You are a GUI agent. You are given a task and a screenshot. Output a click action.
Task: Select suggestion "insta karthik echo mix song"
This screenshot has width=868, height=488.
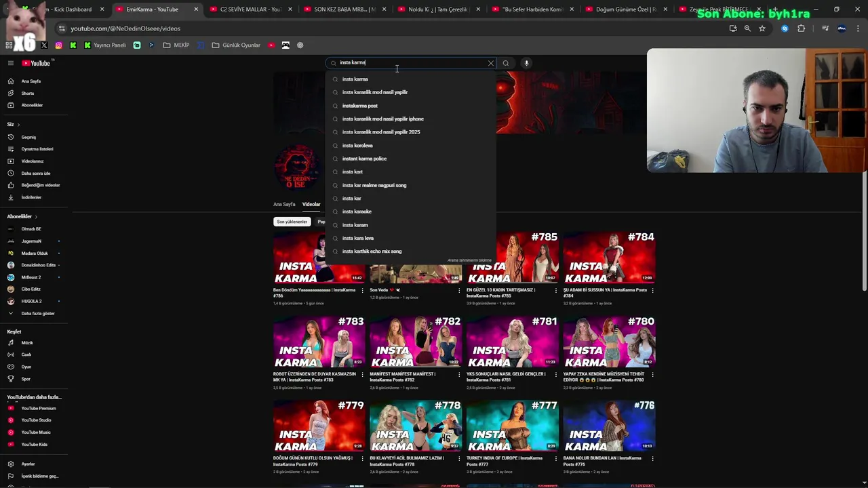411,251
